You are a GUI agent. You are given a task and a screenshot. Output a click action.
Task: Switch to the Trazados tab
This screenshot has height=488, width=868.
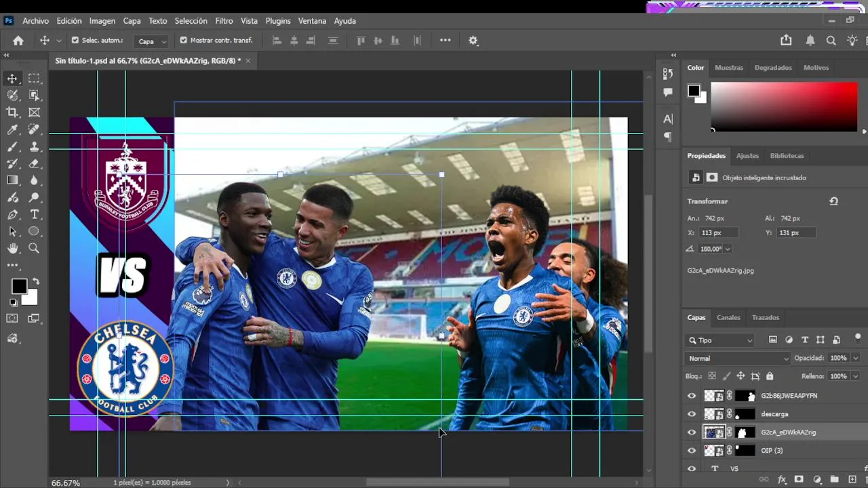coord(766,317)
